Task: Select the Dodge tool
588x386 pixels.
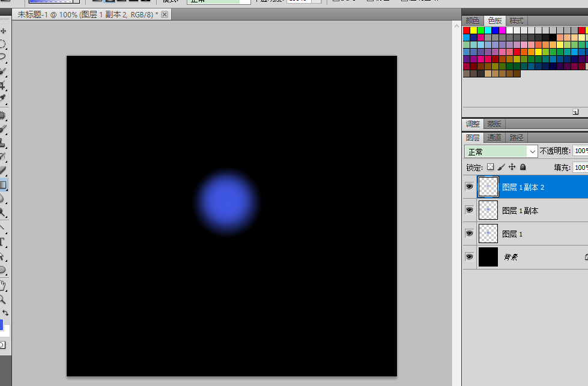Action: pyautogui.click(x=3, y=213)
